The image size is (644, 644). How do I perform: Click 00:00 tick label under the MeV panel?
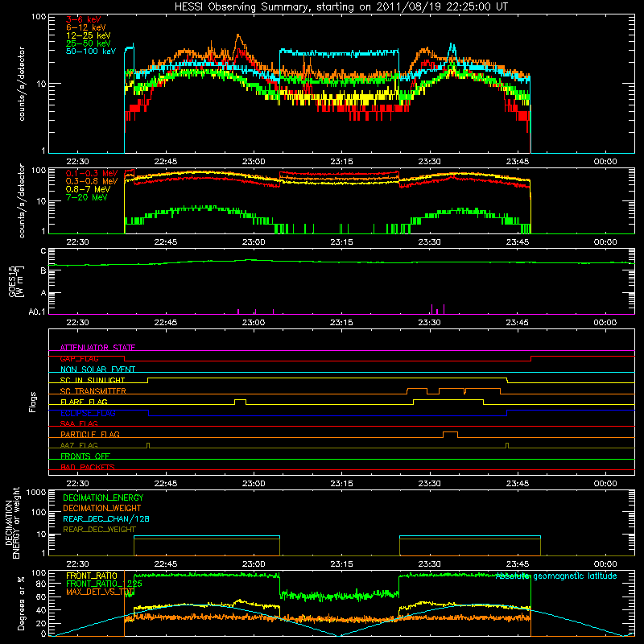point(605,242)
